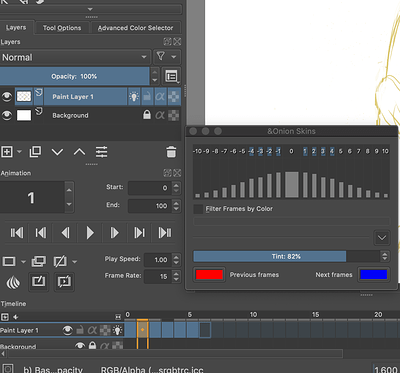Jump to the first frame
This screenshot has width=400, height=373.
(17, 232)
